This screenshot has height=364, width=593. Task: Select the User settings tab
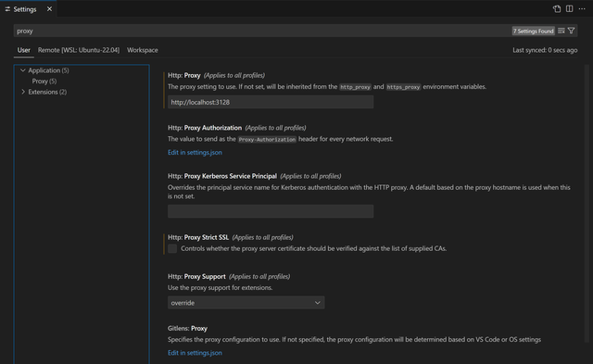pyautogui.click(x=23, y=50)
